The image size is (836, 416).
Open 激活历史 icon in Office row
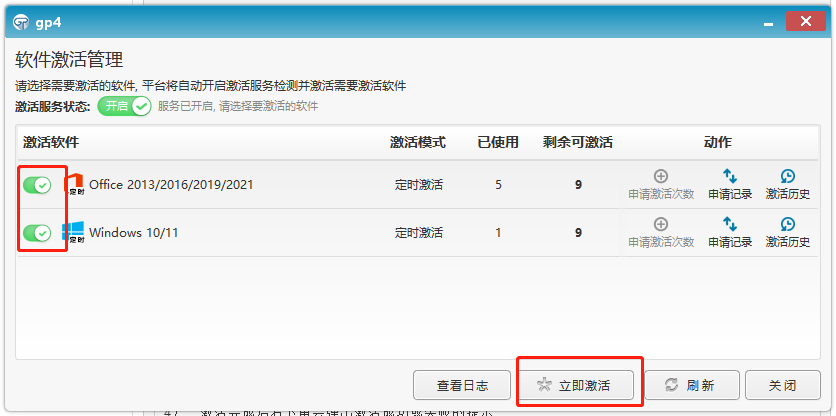click(x=787, y=177)
